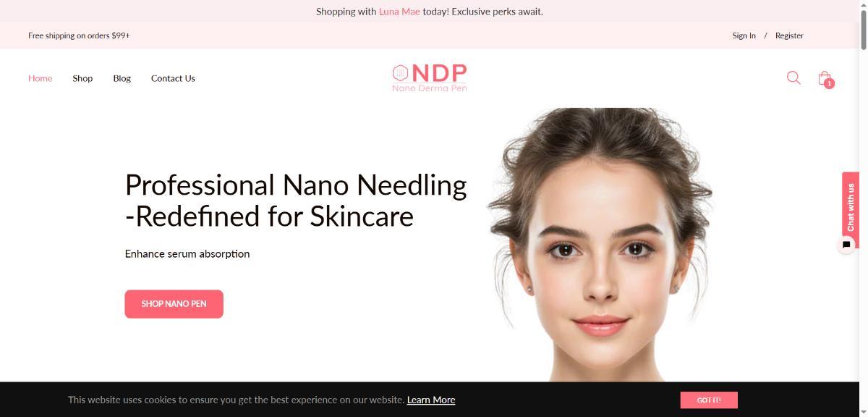
Task: Click the hero model face image
Action: pos(600,245)
